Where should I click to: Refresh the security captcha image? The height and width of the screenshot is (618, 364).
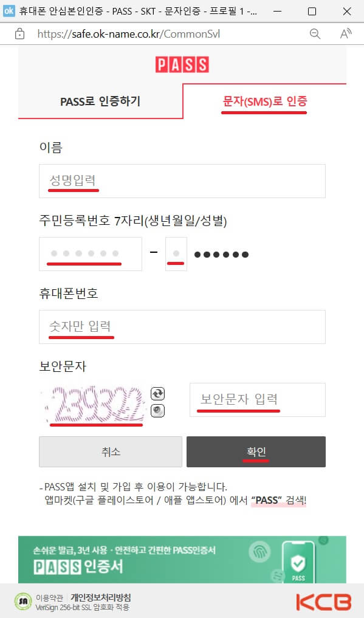(x=157, y=394)
